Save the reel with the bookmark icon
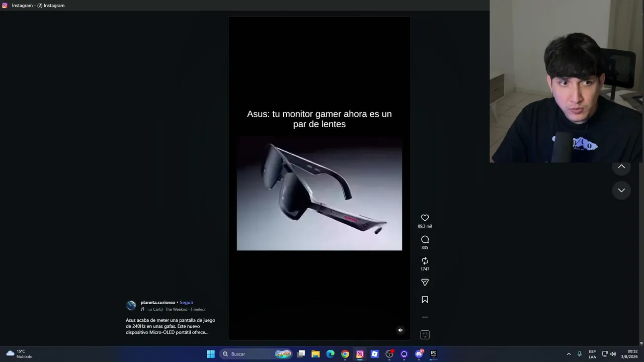Image resolution: width=644 pixels, height=362 pixels. pyautogui.click(x=425, y=300)
